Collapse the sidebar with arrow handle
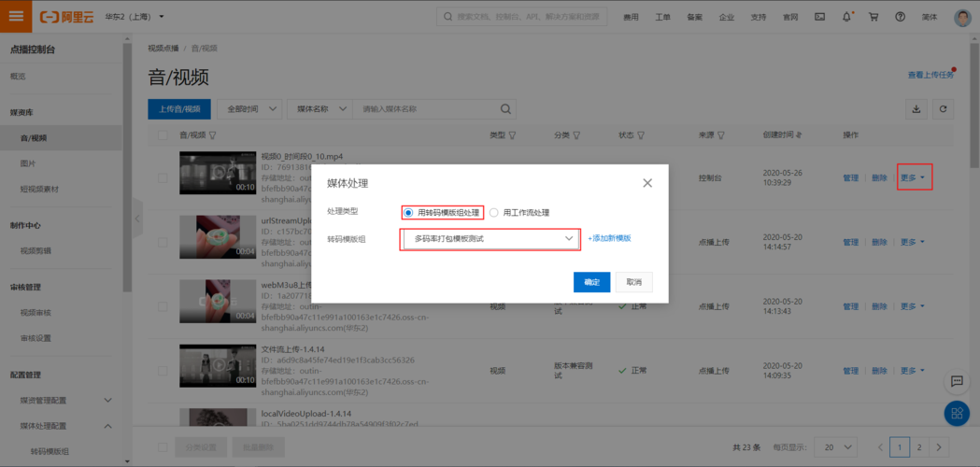Image resolution: width=980 pixels, height=467 pixels. (x=138, y=219)
